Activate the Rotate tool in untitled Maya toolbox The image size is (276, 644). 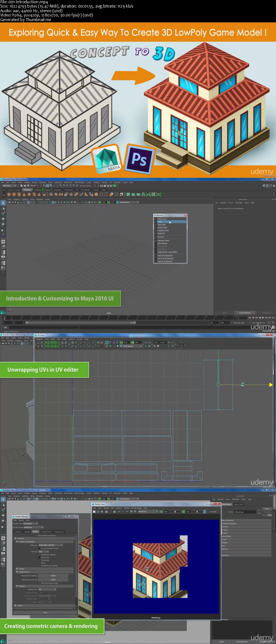(3, 224)
